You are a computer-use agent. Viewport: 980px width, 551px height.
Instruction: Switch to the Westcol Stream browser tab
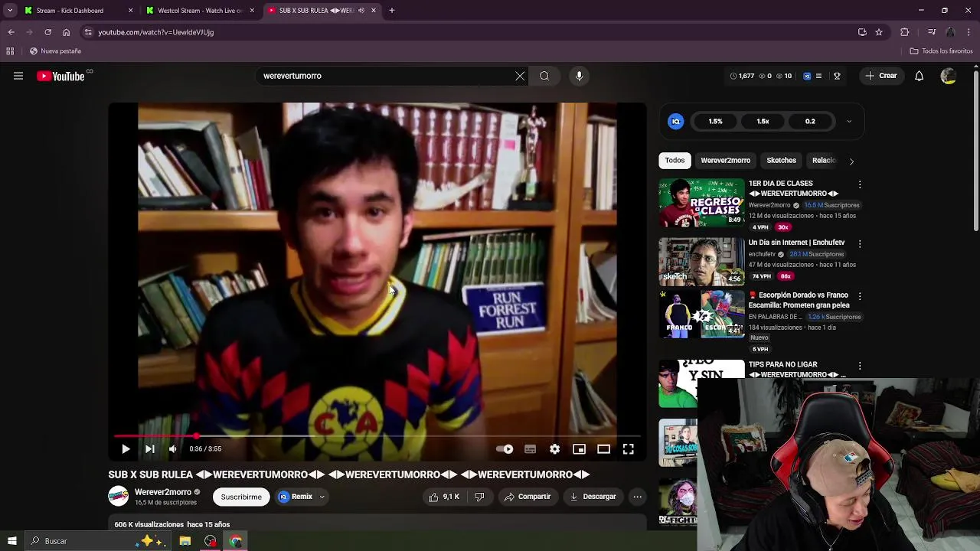tap(201, 11)
